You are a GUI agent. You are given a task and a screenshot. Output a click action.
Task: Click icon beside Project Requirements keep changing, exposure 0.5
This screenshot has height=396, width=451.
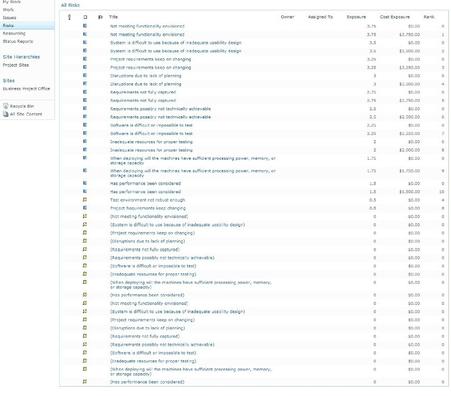coord(85,208)
